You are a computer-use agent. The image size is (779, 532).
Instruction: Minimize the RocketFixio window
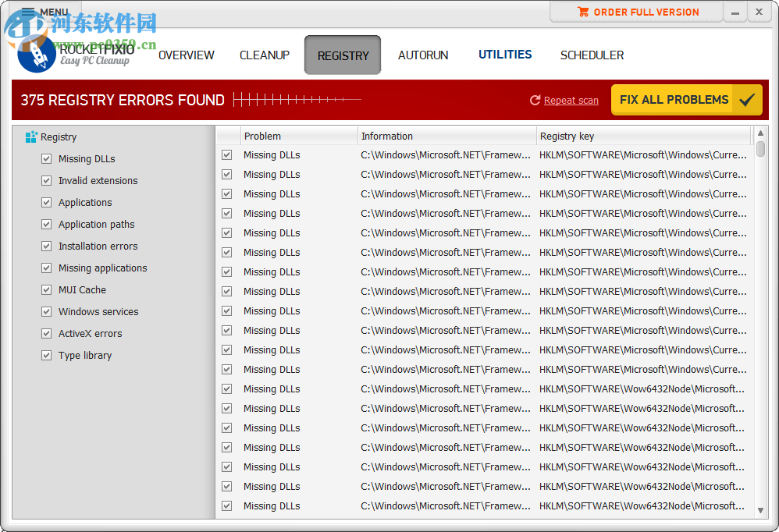point(735,12)
